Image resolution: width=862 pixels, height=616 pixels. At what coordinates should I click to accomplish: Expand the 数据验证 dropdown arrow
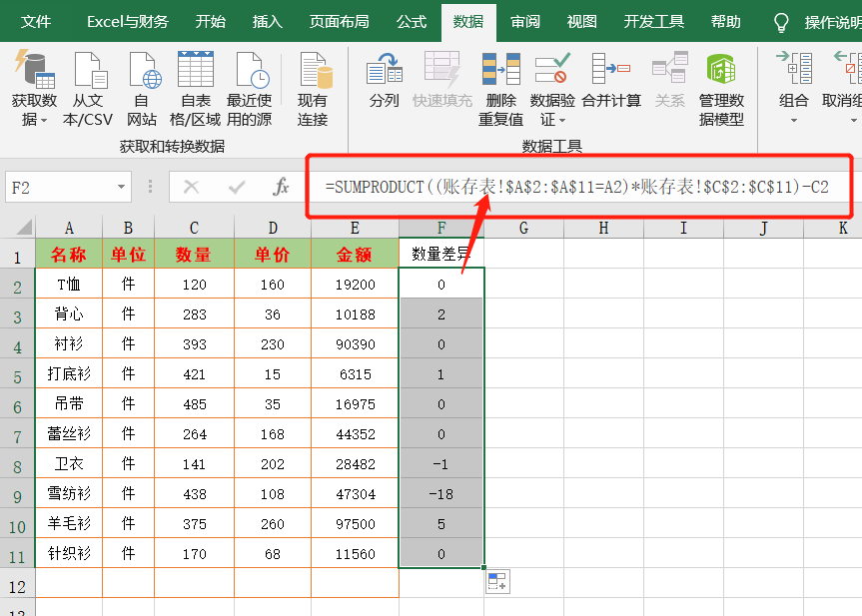coord(547,121)
